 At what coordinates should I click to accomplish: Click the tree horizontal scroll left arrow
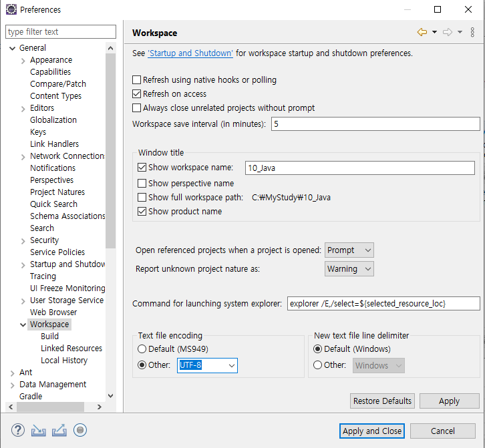point(11,407)
